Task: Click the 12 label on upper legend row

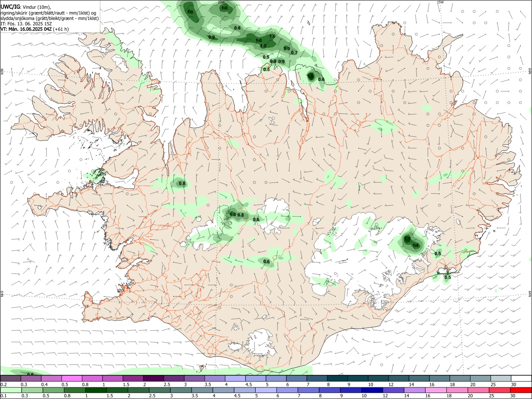Action: (391, 384)
